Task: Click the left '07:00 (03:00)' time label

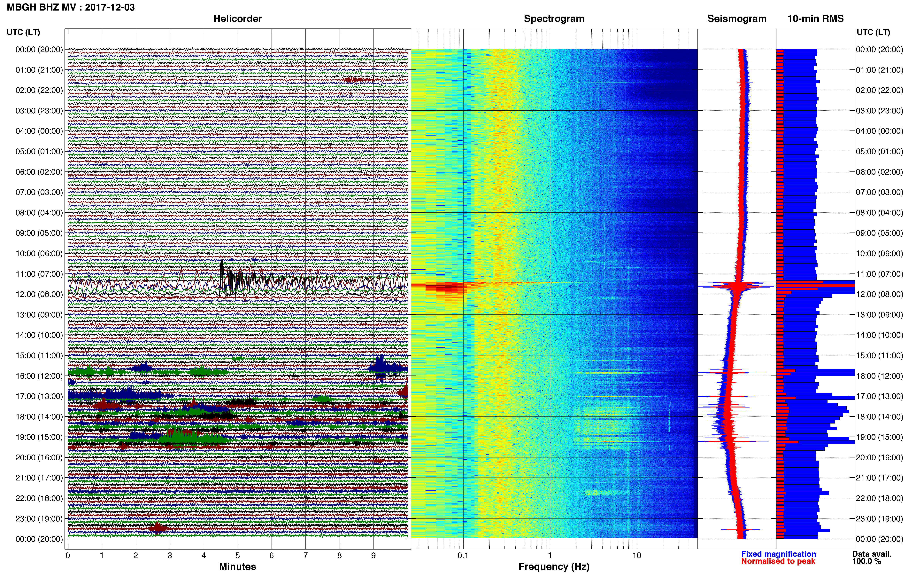Action: pyautogui.click(x=39, y=192)
